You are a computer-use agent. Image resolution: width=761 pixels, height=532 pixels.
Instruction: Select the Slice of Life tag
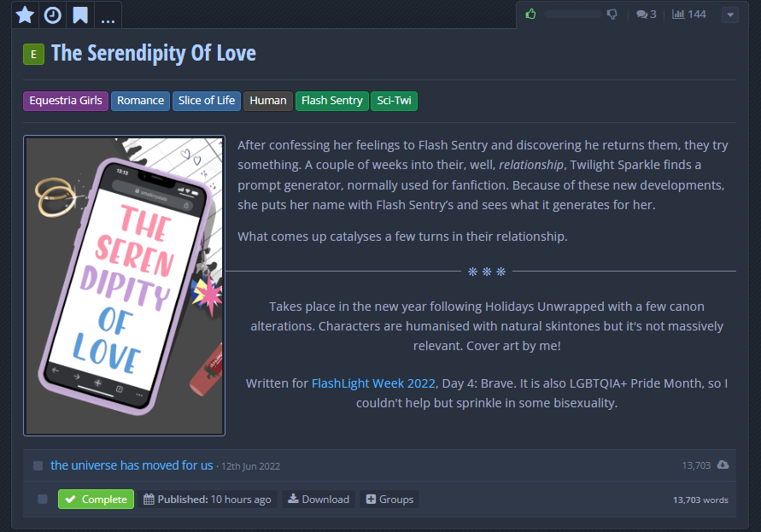[x=207, y=101]
